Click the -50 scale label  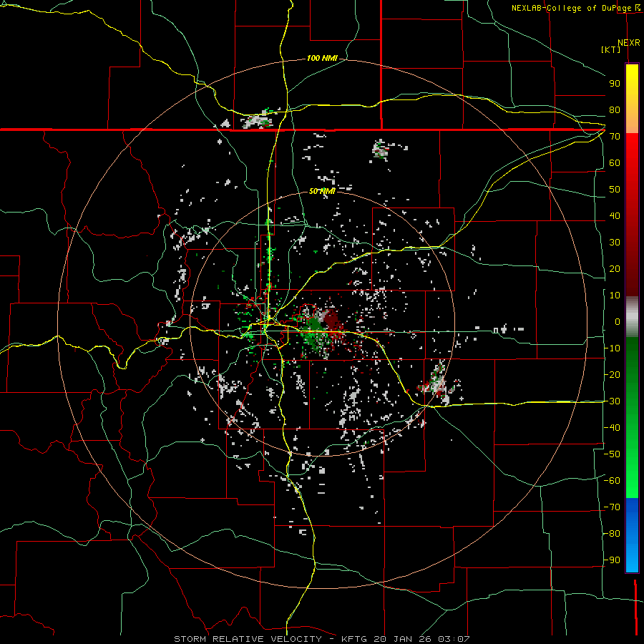(612, 454)
